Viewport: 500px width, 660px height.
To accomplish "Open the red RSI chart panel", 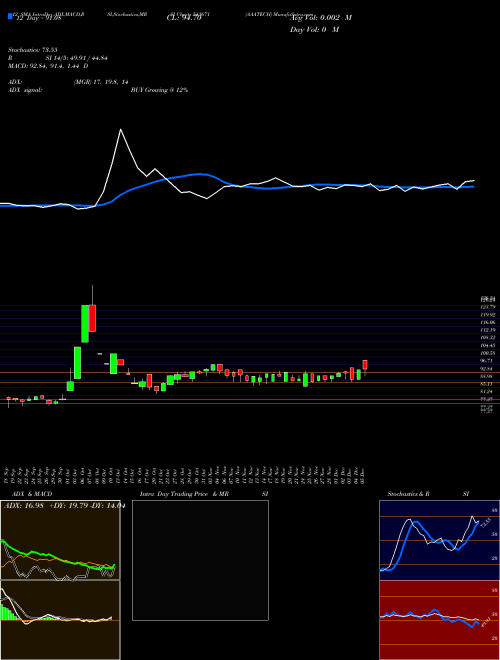I will pos(439,620).
